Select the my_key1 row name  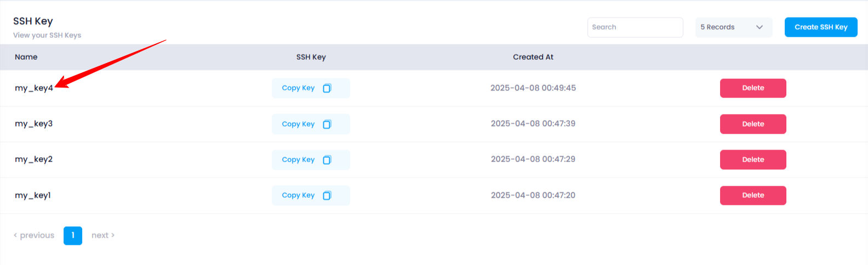pos(33,195)
